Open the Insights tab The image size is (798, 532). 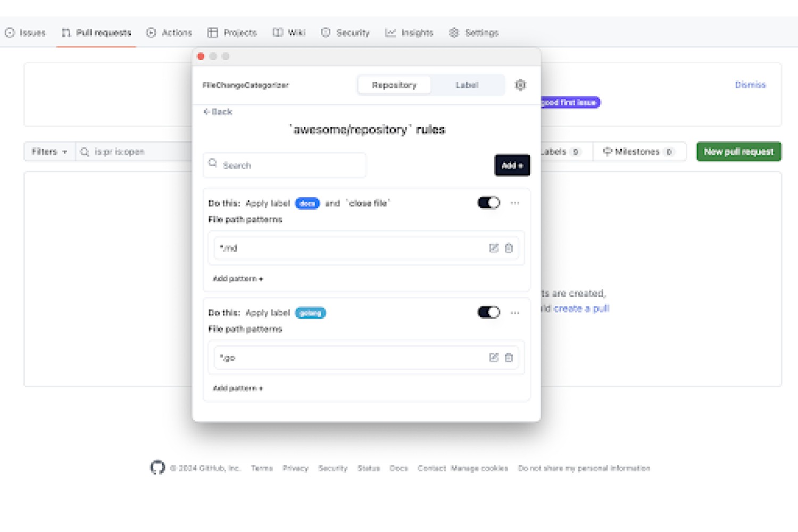pos(409,32)
